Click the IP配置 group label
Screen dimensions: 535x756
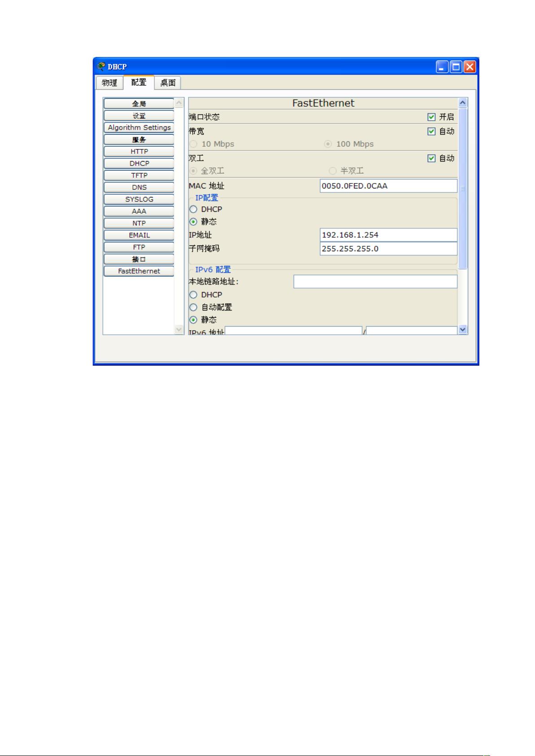(206, 198)
